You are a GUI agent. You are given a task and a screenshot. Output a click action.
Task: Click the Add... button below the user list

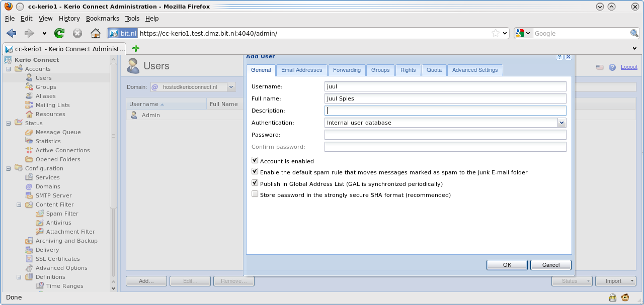pos(146,281)
